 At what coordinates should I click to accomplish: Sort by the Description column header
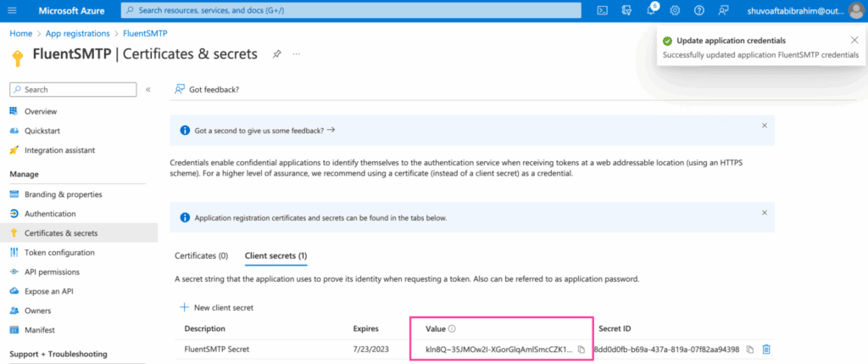tap(205, 328)
